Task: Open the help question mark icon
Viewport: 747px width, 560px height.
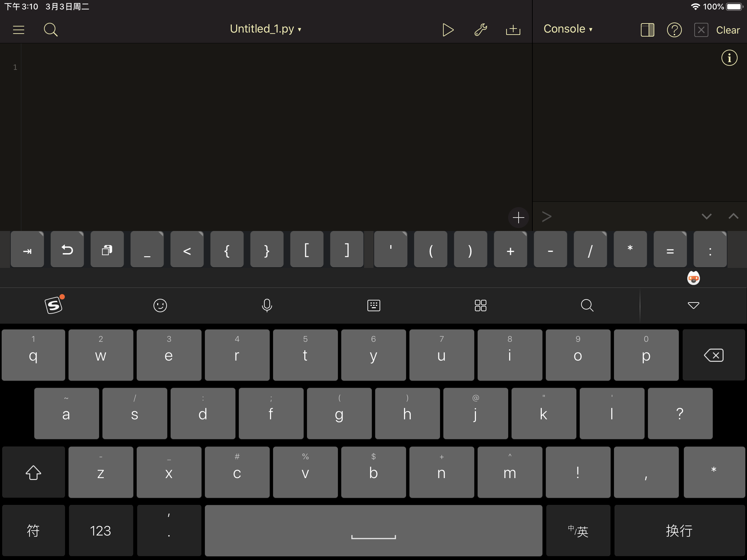Action: [x=674, y=30]
